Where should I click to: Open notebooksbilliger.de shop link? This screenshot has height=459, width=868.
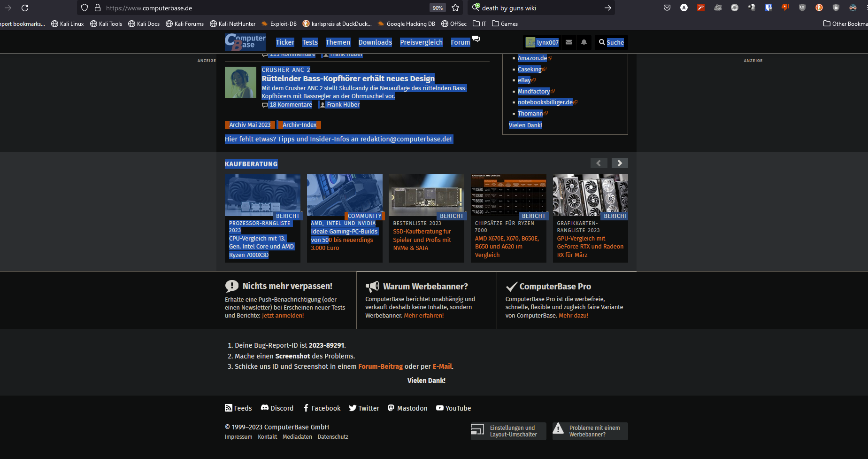click(x=545, y=102)
